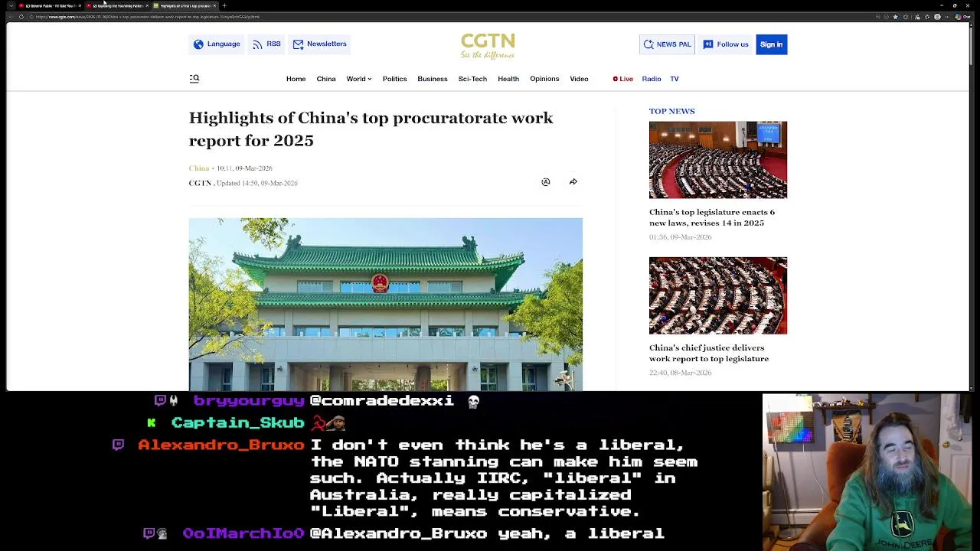Viewport: 980px width, 551px height.
Task: Click the Sign in button
Action: click(771, 44)
